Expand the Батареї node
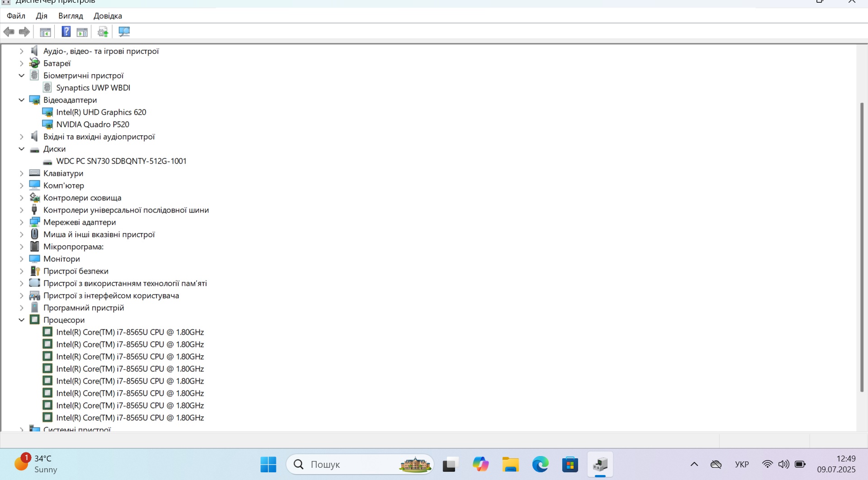This screenshot has height=480, width=868. 21,63
